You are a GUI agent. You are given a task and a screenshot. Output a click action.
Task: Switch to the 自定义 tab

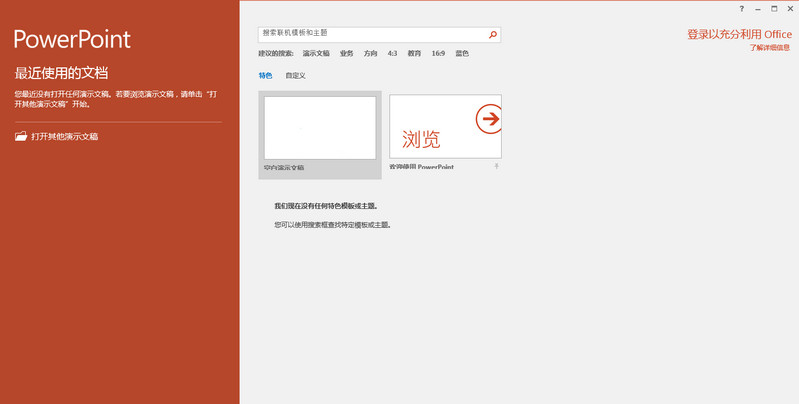pyautogui.click(x=295, y=75)
